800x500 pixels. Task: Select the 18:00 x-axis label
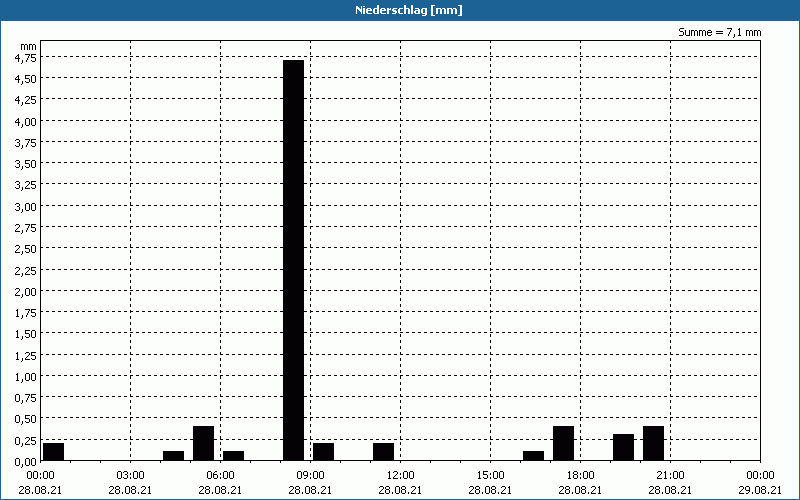[580, 476]
